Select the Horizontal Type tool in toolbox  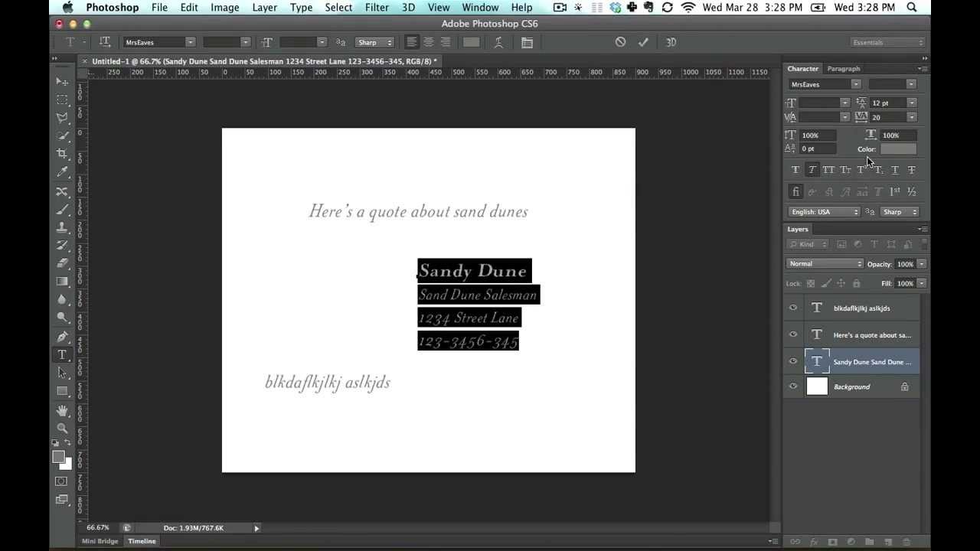tap(62, 354)
